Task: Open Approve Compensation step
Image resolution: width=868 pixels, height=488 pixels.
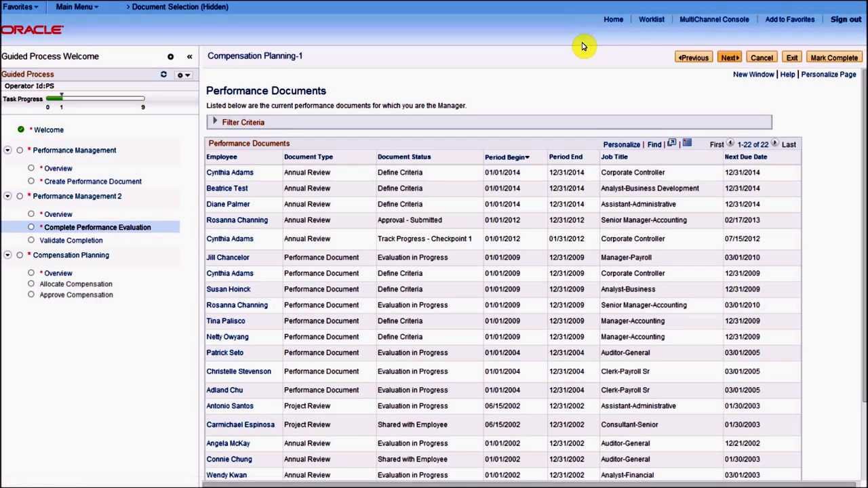Action: [x=76, y=295]
